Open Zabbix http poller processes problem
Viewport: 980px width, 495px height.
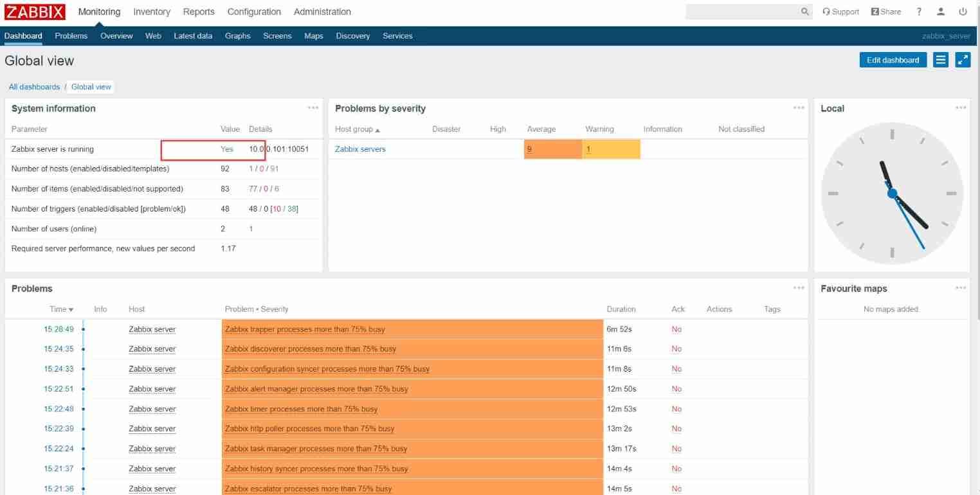click(310, 429)
